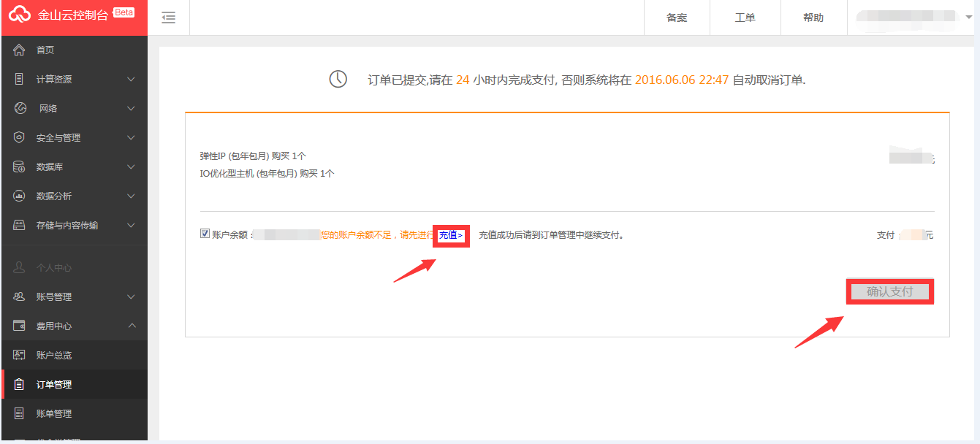
Task: Click the 数据分析 chart icon
Action: (x=20, y=196)
